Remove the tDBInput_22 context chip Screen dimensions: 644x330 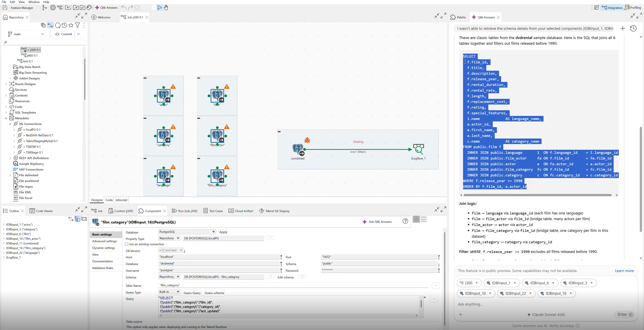530,293
